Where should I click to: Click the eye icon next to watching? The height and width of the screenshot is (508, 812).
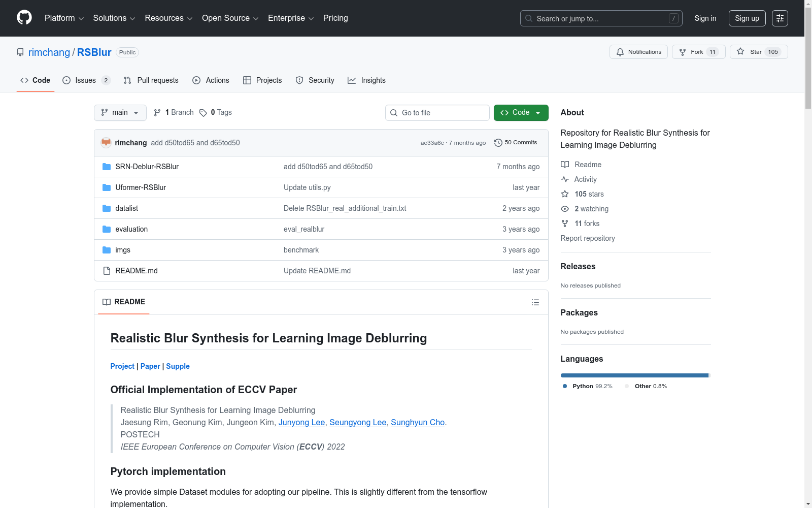tap(565, 209)
